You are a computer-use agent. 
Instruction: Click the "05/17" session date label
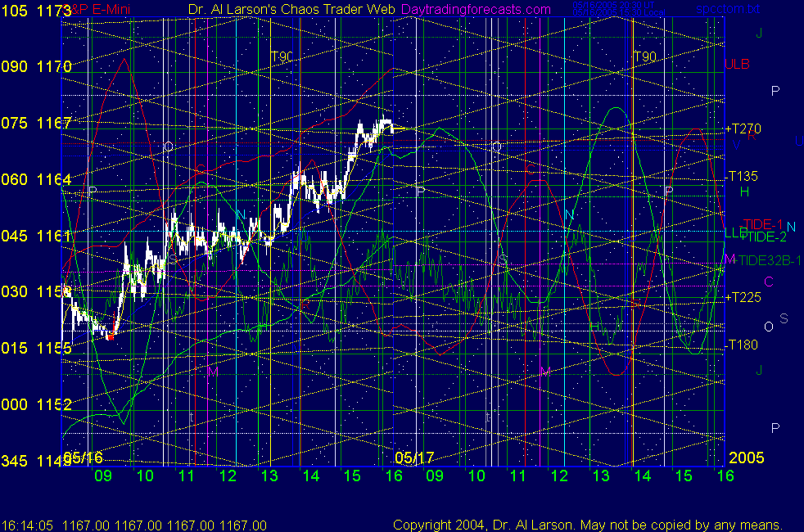click(414, 458)
